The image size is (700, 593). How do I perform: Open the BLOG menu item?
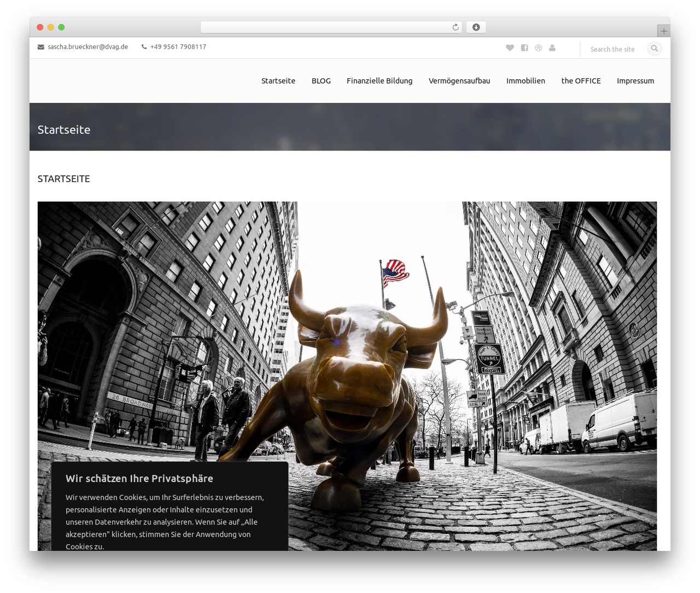[x=321, y=81]
